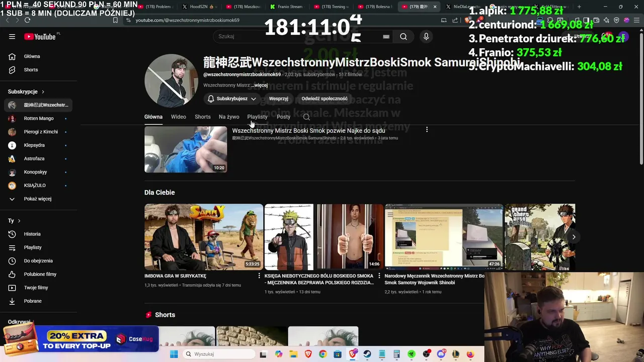Open the YouTube hamburger guide menu
The image size is (644, 362).
pyautogui.click(x=12, y=36)
